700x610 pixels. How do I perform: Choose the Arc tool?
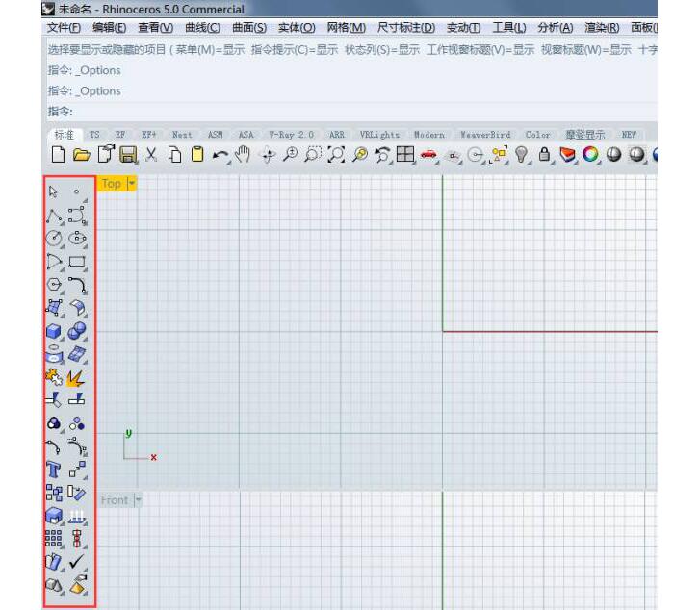55,262
